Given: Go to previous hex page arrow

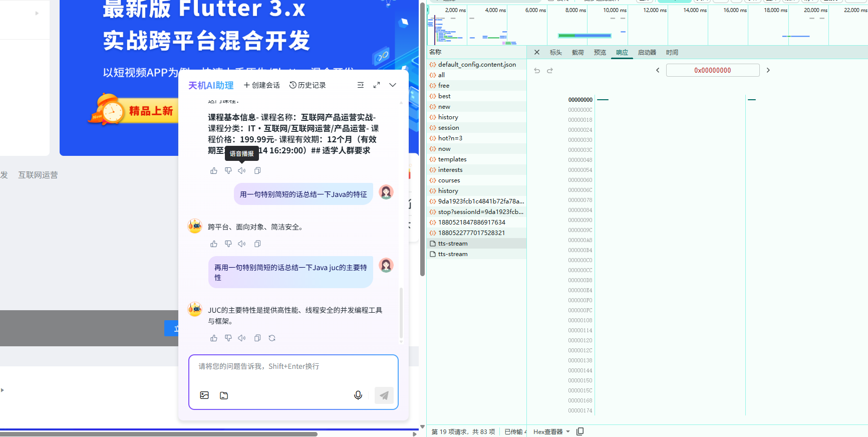Looking at the screenshot, I should click(658, 70).
